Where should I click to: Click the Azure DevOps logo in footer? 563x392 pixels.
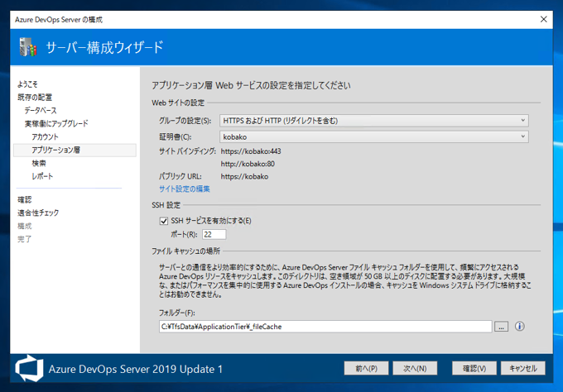point(29,368)
